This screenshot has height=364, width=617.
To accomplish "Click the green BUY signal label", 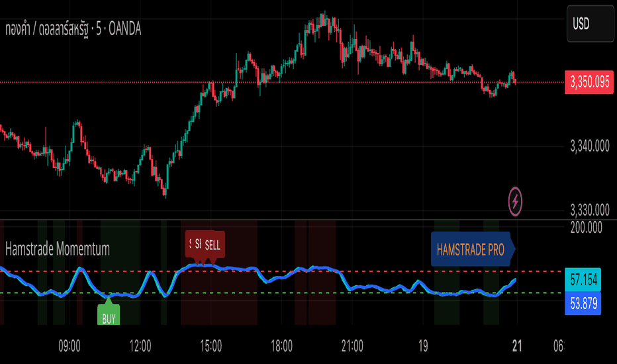I will click(x=109, y=316).
